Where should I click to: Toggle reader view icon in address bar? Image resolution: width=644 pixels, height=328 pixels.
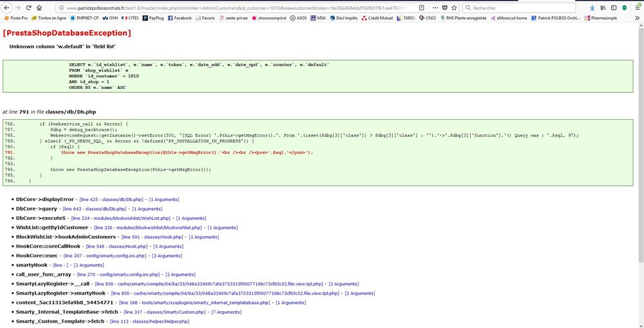pyautogui.click(x=422, y=8)
